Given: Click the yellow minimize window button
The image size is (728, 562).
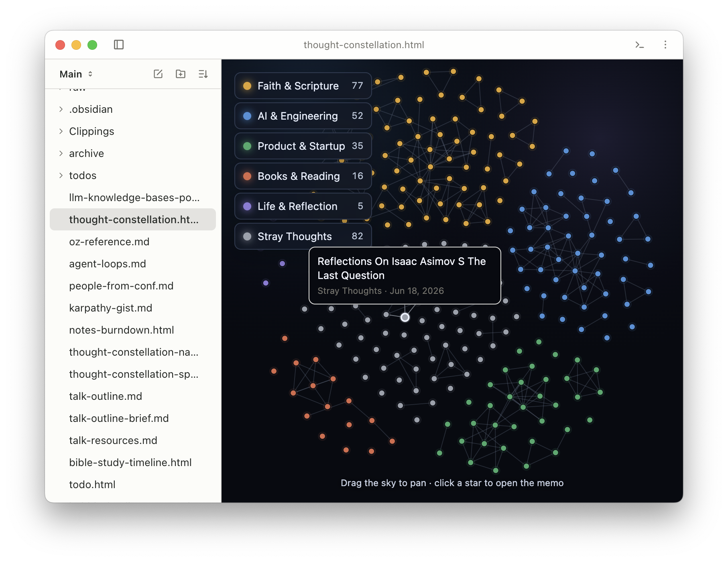Looking at the screenshot, I should click(x=76, y=45).
